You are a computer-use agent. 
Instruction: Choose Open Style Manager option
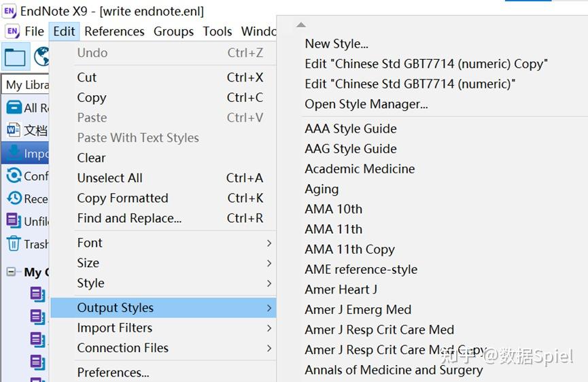point(366,104)
